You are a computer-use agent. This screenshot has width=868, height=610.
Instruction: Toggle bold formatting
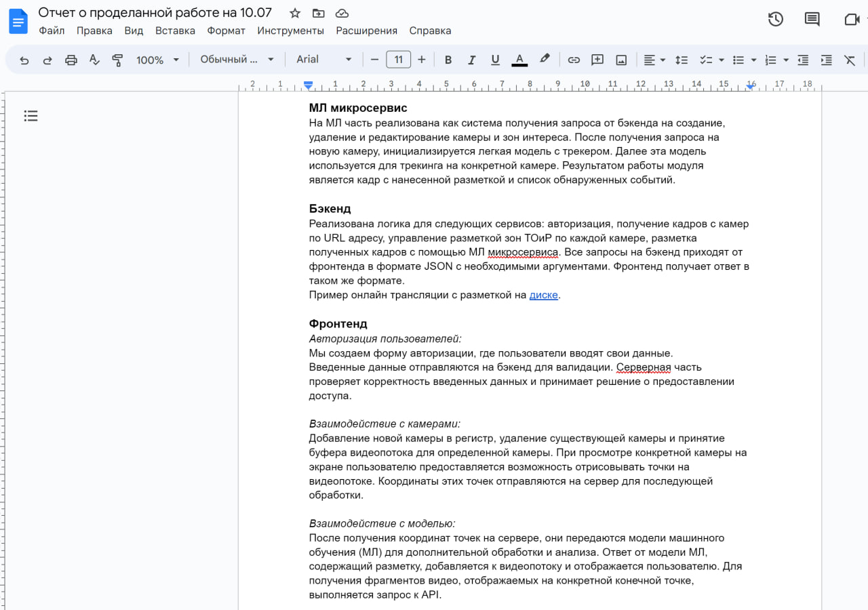[x=448, y=60]
